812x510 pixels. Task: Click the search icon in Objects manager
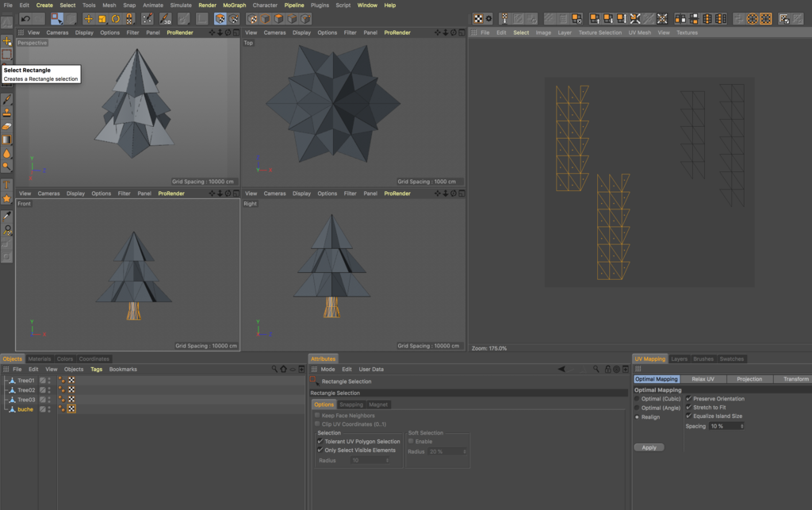274,369
